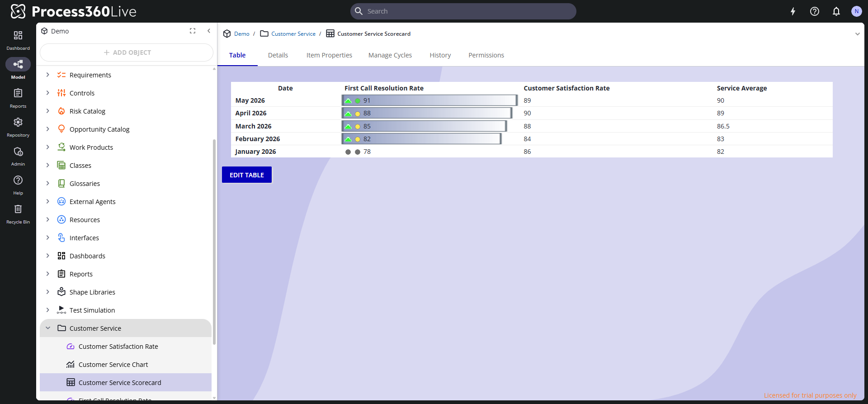Click the Resources circle icon
This screenshot has height=404, width=868.
pos(61,219)
